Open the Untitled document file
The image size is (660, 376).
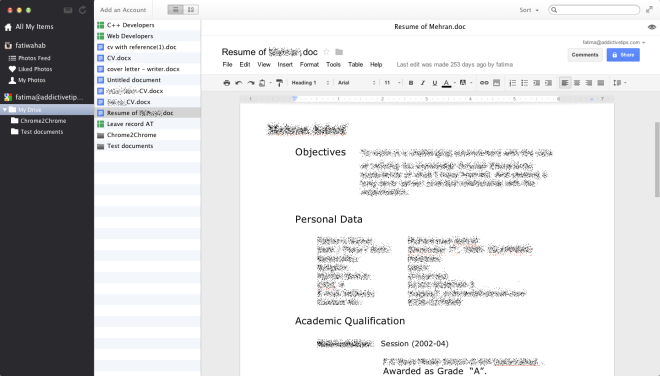147,80
